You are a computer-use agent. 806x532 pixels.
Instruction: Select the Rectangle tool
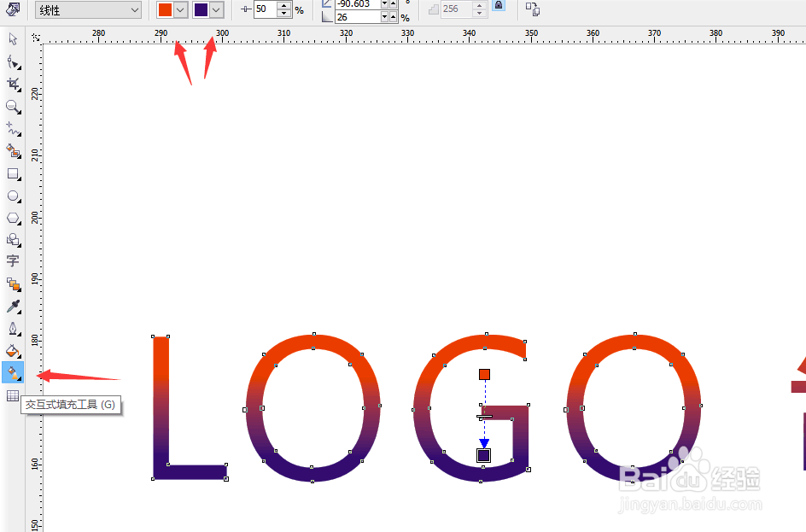click(x=12, y=174)
